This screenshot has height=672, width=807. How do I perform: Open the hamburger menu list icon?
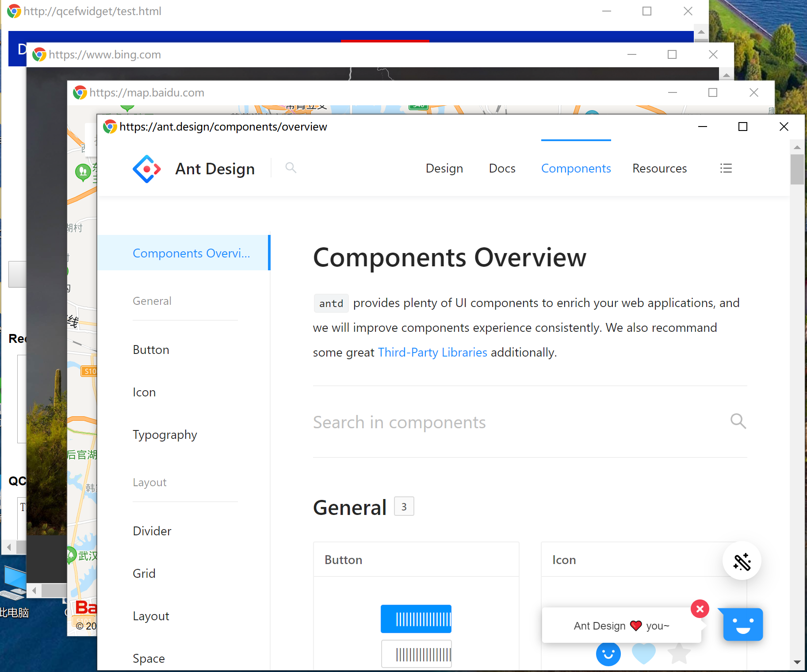tap(726, 168)
